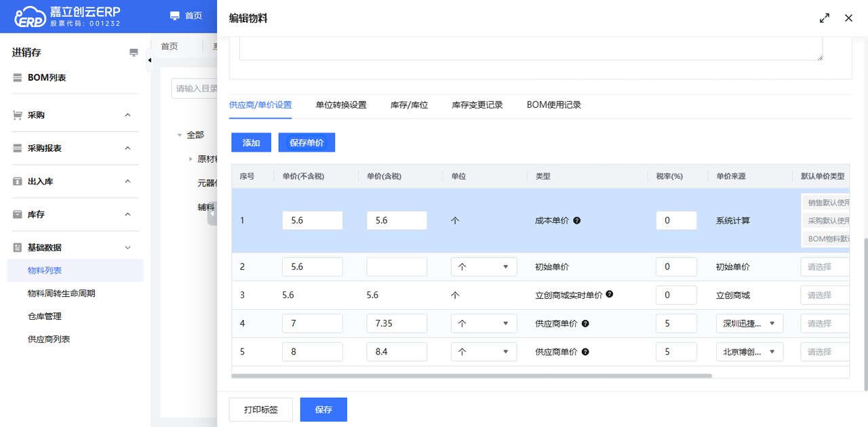This screenshot has height=427, width=868.
Task: Click the 请输入目录 search field
Action: pos(194,89)
